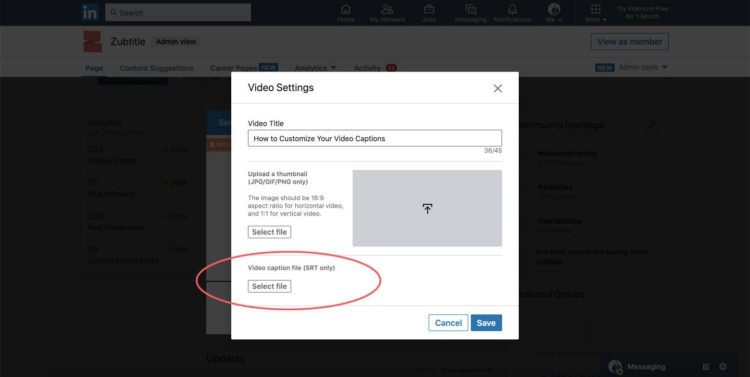Close the Video Settings dialog
The width and height of the screenshot is (750, 377).
[x=498, y=89]
